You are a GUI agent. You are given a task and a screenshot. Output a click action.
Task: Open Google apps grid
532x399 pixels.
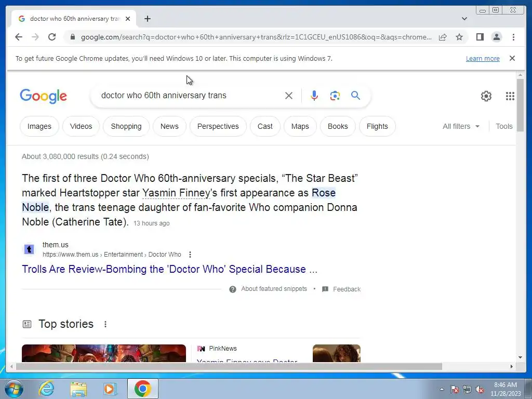tap(510, 96)
